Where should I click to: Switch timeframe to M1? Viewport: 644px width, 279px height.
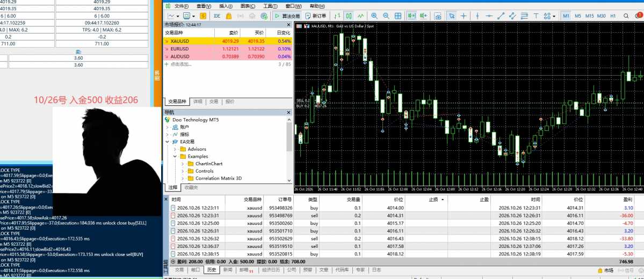(x=566, y=16)
